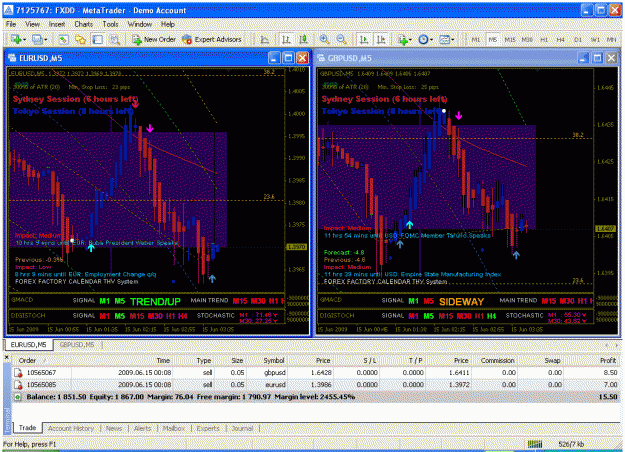Screen dimensions: 625x452
Task: Select order 10565067 gbpusd row
Action: [316, 373]
